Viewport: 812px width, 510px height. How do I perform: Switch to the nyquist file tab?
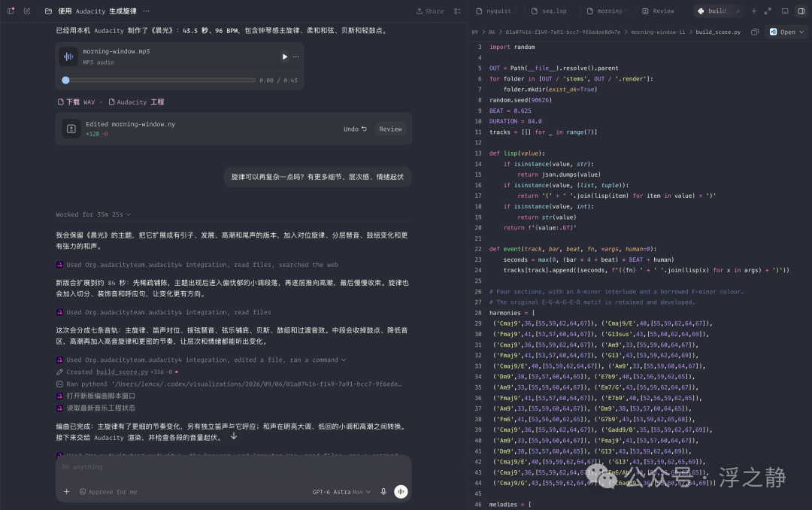click(x=496, y=11)
